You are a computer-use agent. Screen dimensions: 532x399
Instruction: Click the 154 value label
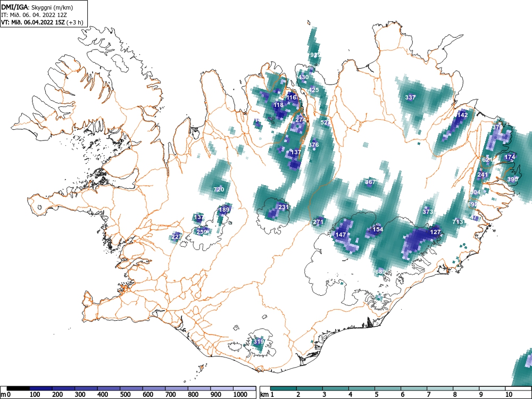[378, 229]
